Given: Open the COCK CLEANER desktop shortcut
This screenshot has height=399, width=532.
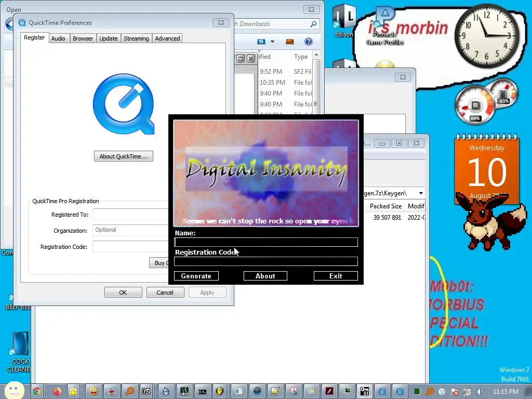Looking at the screenshot, I should (19, 352).
